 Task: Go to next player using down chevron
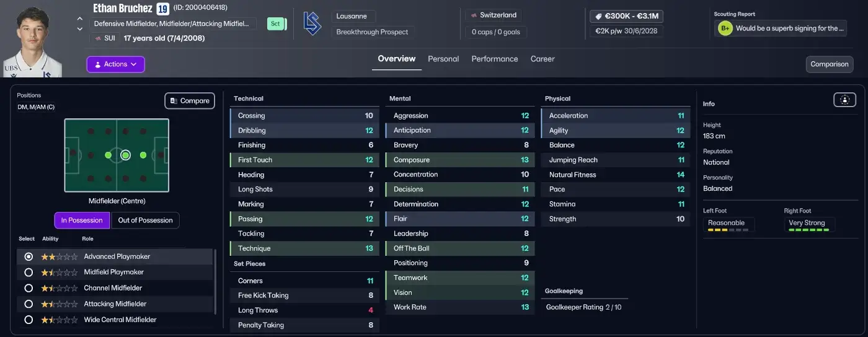click(x=80, y=29)
